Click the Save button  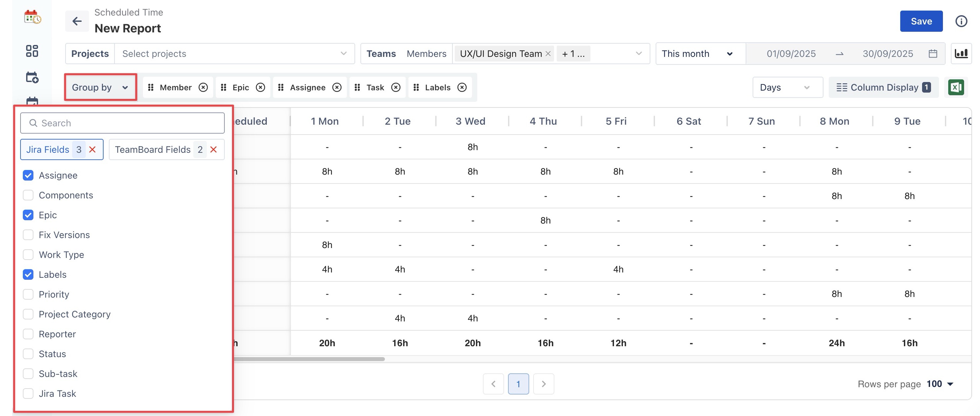(x=921, y=21)
